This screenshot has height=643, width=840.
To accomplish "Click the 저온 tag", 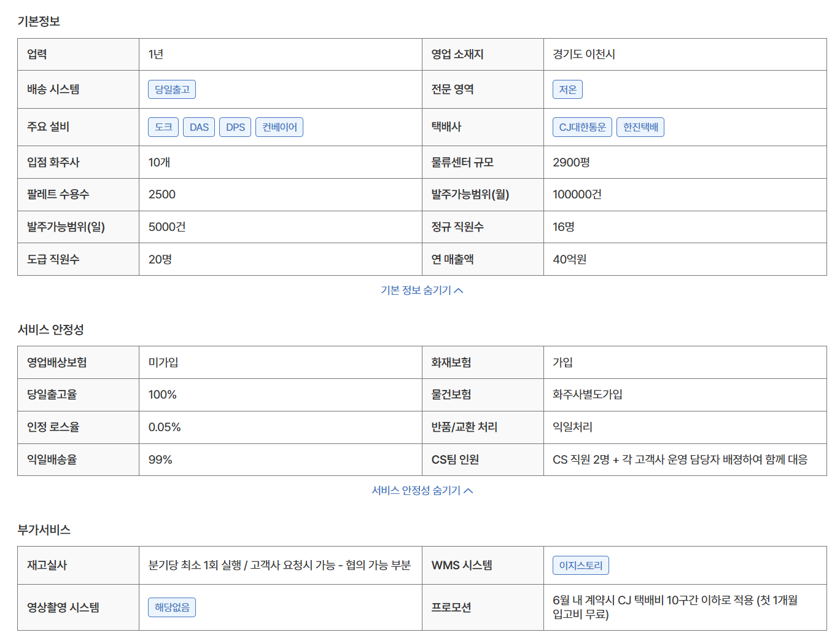I will pos(567,90).
